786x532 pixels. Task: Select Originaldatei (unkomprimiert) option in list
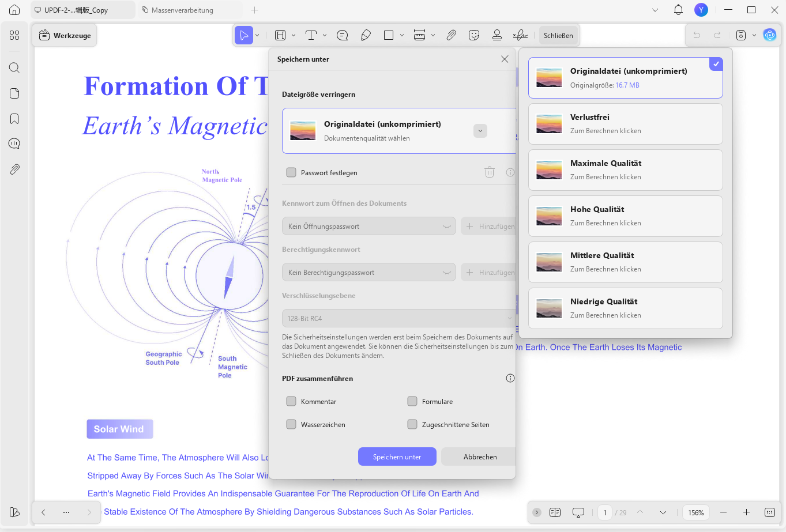tap(626, 78)
